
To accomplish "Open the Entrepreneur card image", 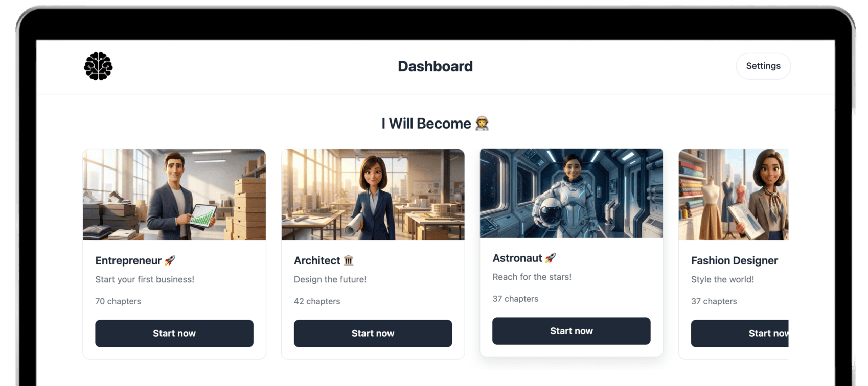I will pos(174,195).
